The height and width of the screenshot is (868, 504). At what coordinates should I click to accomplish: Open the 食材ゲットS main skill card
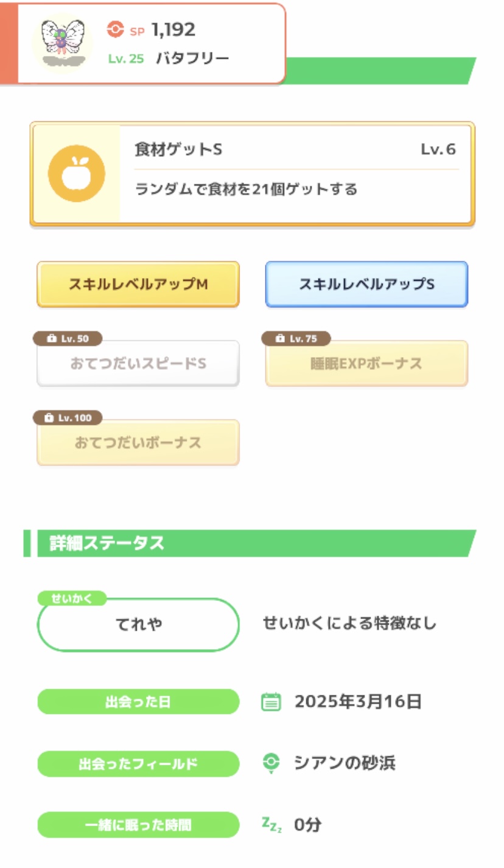click(252, 174)
